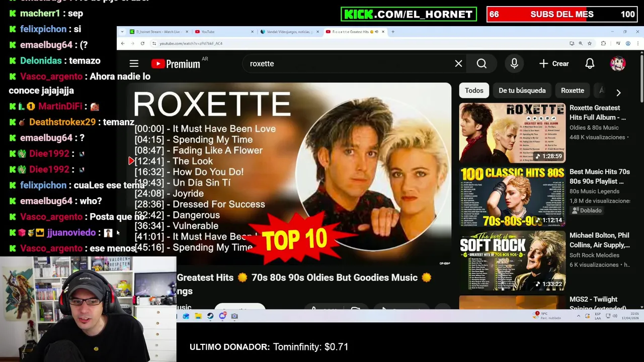Open Roxette Full Album thumbnail 1:28:59
Screen dimensions: 644x362
[x=512, y=133]
